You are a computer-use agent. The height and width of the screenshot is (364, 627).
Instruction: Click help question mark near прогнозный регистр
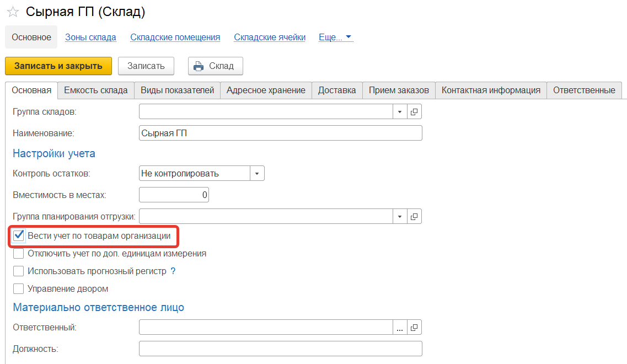[173, 271]
